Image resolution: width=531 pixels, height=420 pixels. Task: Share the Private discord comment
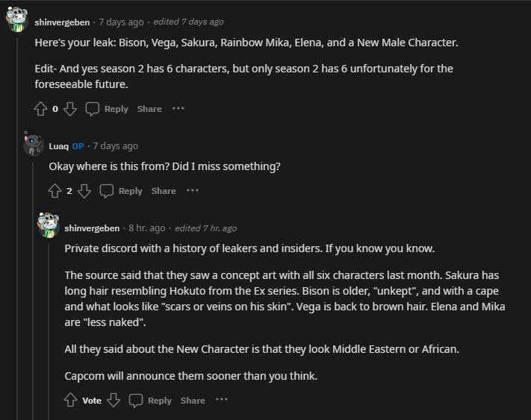pos(193,401)
